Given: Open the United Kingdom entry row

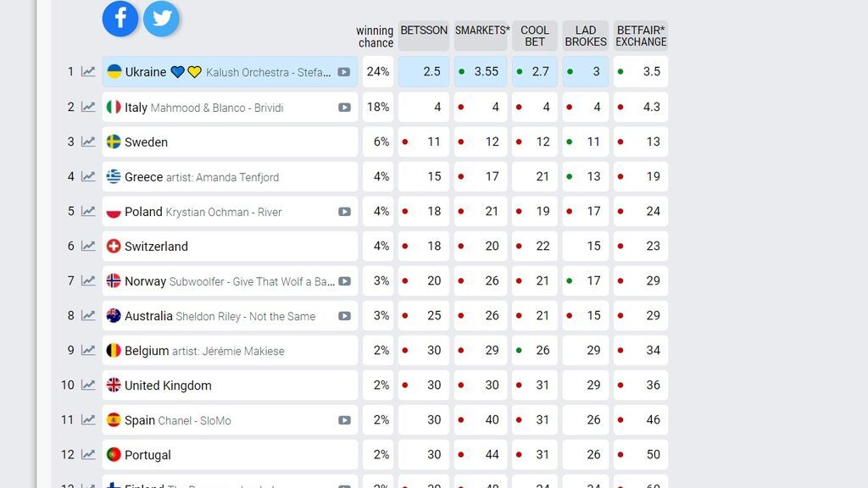Looking at the screenshot, I should click(230, 385).
